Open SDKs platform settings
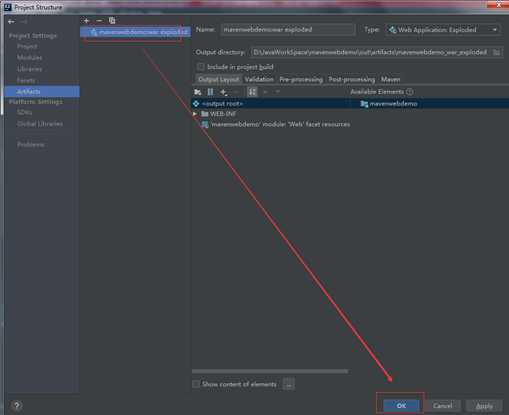 (25, 112)
